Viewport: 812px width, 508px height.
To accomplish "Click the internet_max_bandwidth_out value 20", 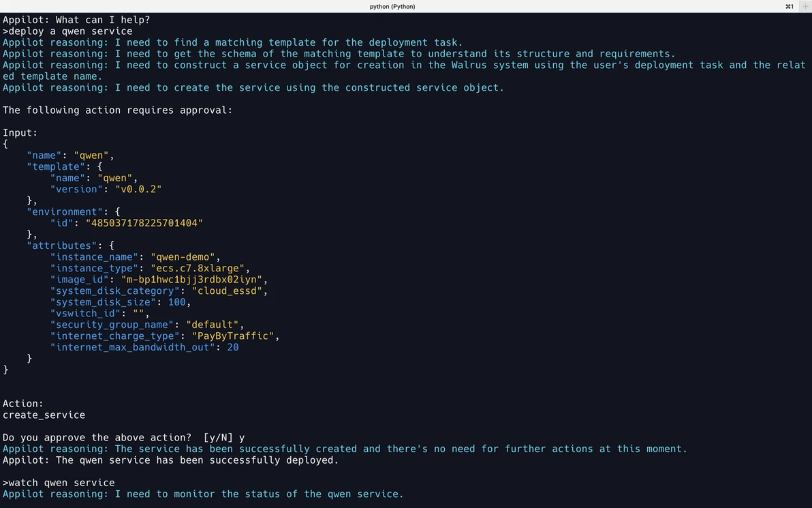I will tap(233, 347).
